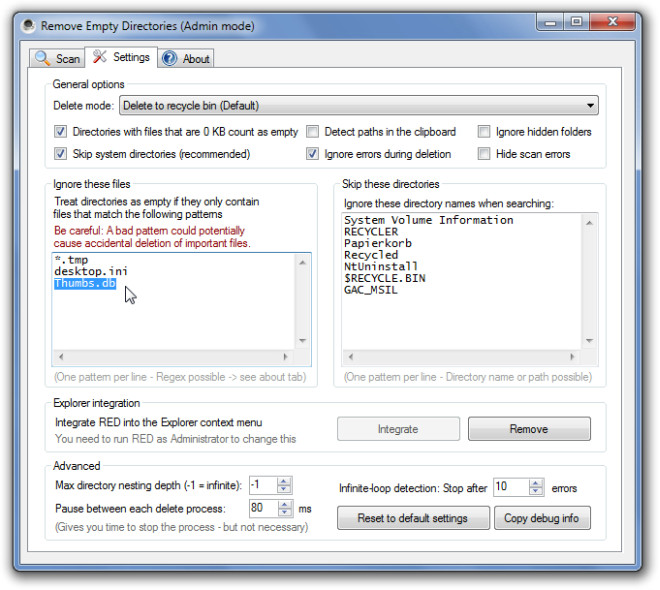Click the magnifier icon on the Scan tab

point(42,59)
